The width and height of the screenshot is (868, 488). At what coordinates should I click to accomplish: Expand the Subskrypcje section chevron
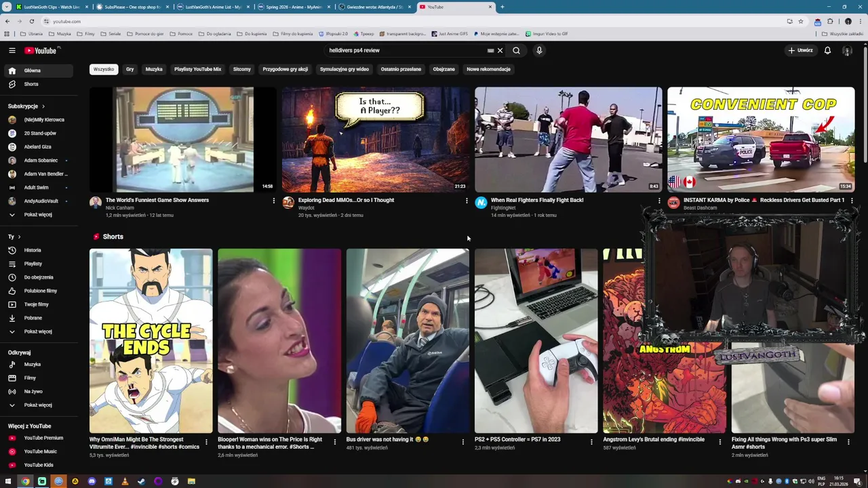click(43, 106)
